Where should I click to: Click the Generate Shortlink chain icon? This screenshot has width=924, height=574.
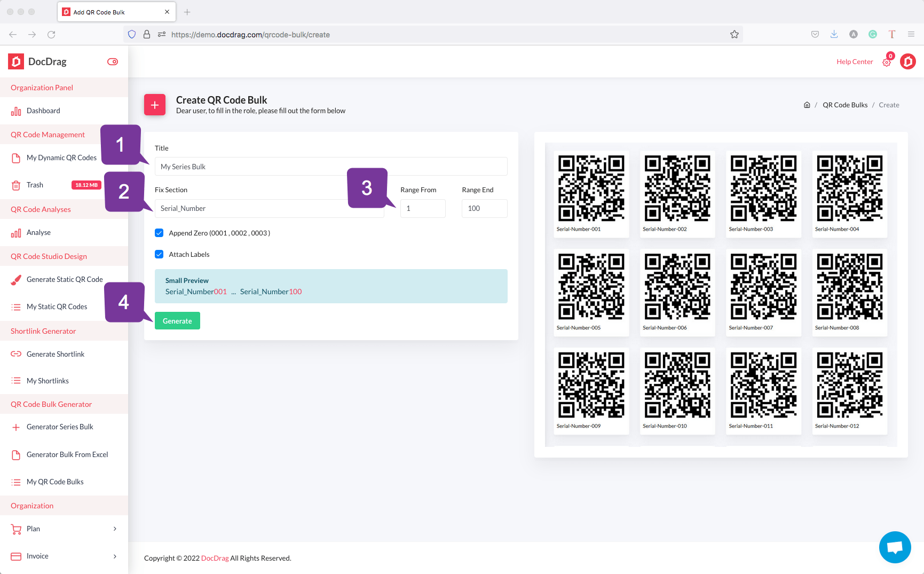point(16,354)
